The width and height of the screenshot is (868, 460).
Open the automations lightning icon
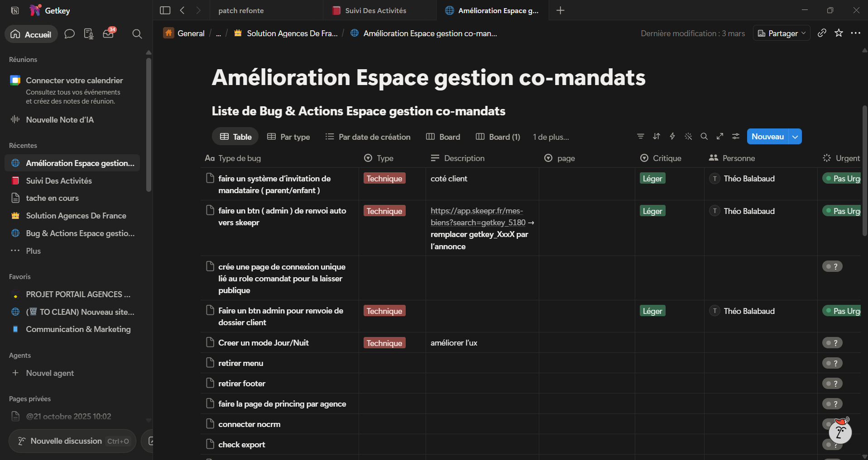(x=672, y=136)
